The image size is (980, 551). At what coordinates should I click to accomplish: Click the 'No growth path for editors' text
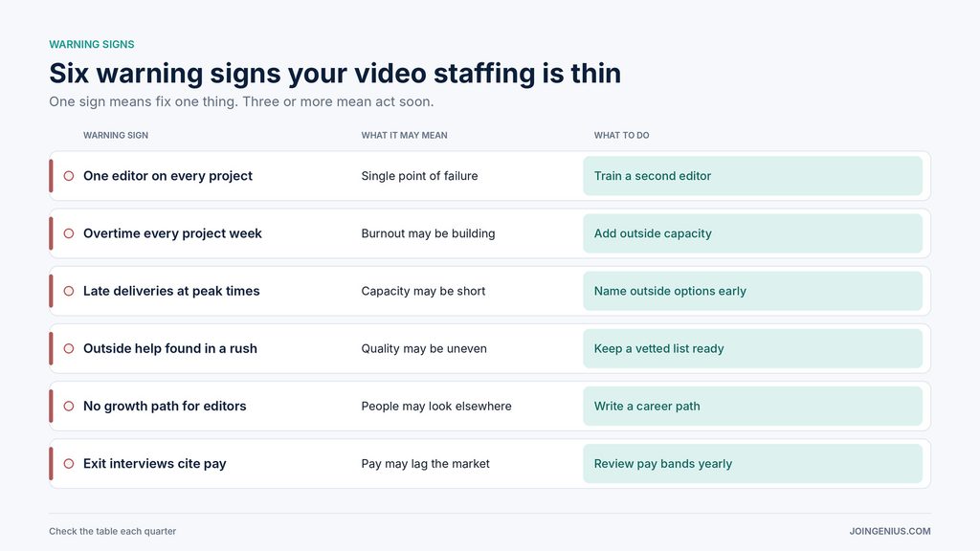[x=165, y=406]
